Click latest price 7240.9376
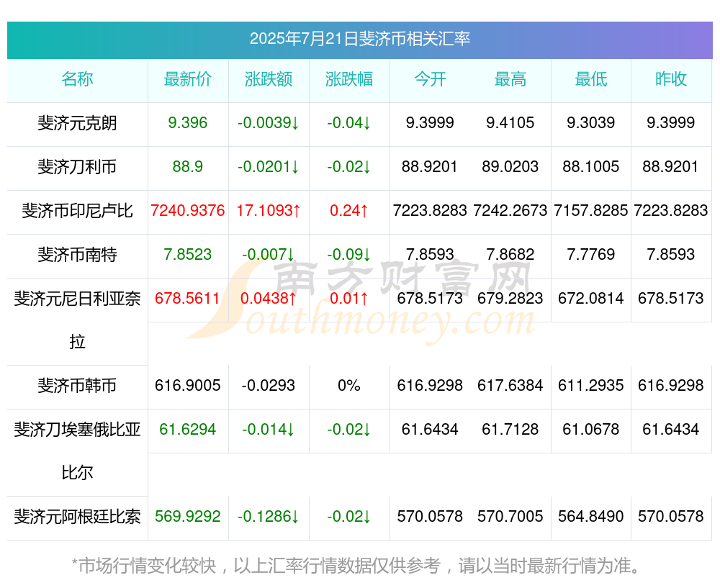The width and height of the screenshot is (720, 588). [188, 210]
